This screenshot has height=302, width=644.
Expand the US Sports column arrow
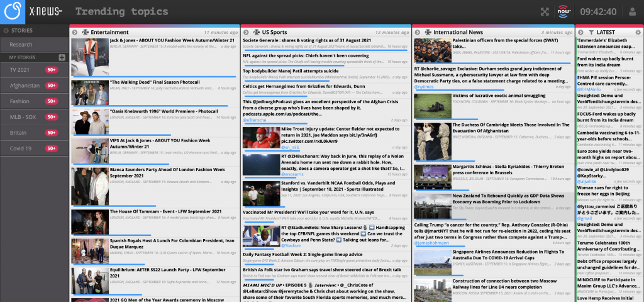click(x=246, y=32)
